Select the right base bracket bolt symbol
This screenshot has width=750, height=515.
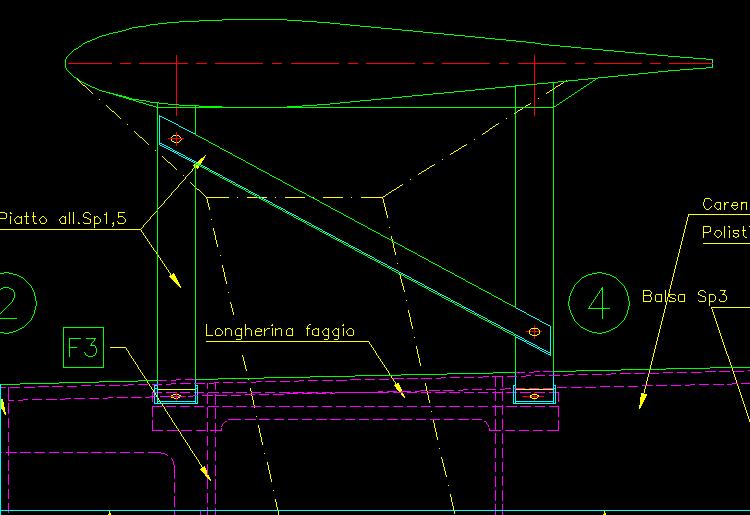[534, 396]
